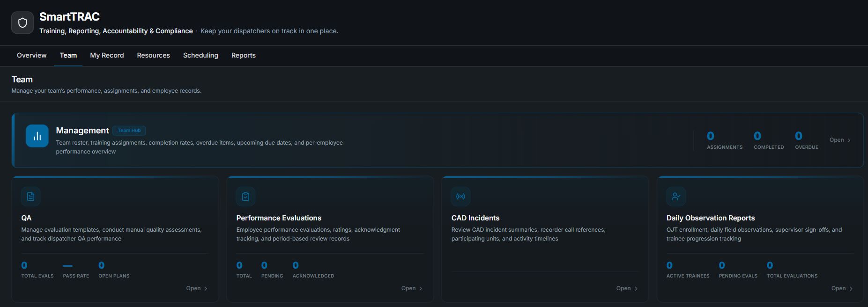Click the Performance Evaluations title

pyautogui.click(x=279, y=218)
